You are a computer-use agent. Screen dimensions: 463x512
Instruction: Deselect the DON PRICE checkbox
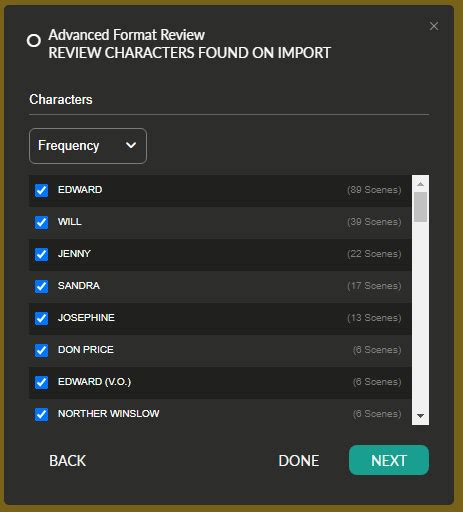(42, 350)
